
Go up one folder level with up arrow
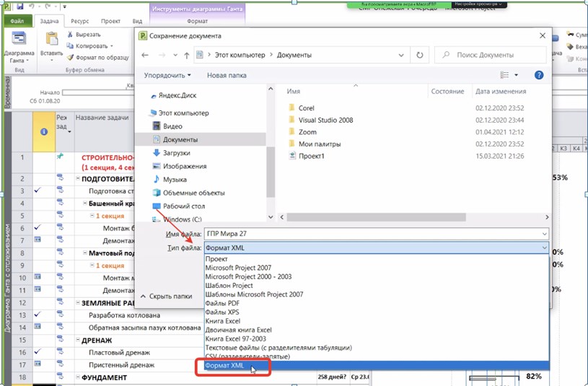click(187, 55)
